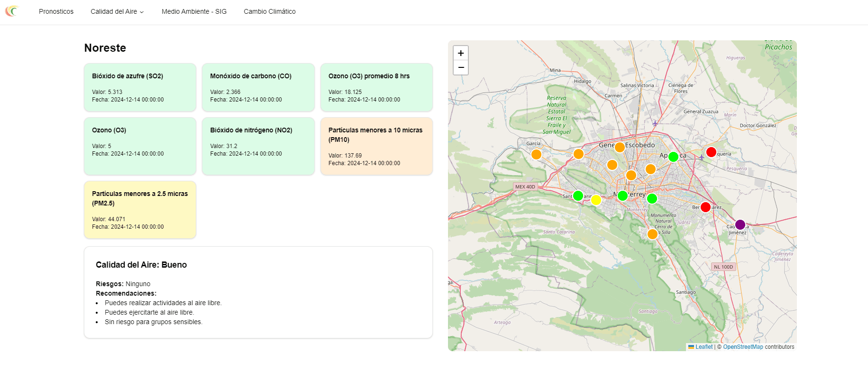Open Medio Ambiente - SIG page

pyautogui.click(x=194, y=11)
